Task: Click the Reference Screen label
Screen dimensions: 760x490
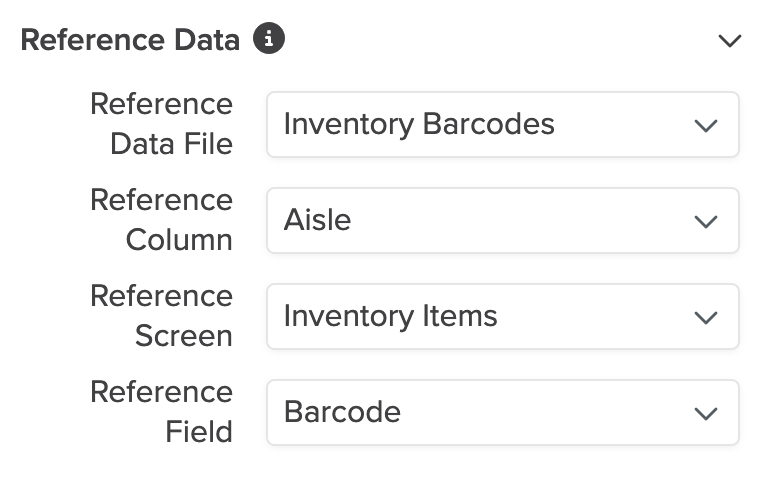Action: point(162,316)
